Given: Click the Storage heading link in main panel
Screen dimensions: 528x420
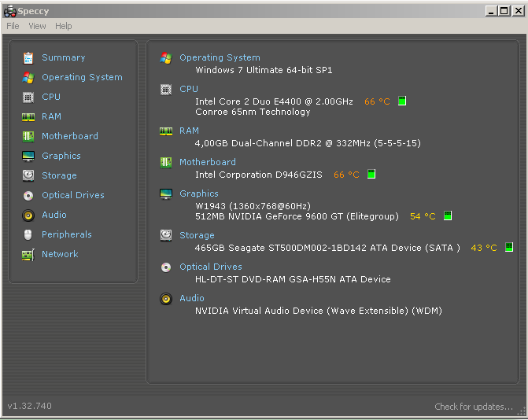Looking at the screenshot, I should pos(197,235).
